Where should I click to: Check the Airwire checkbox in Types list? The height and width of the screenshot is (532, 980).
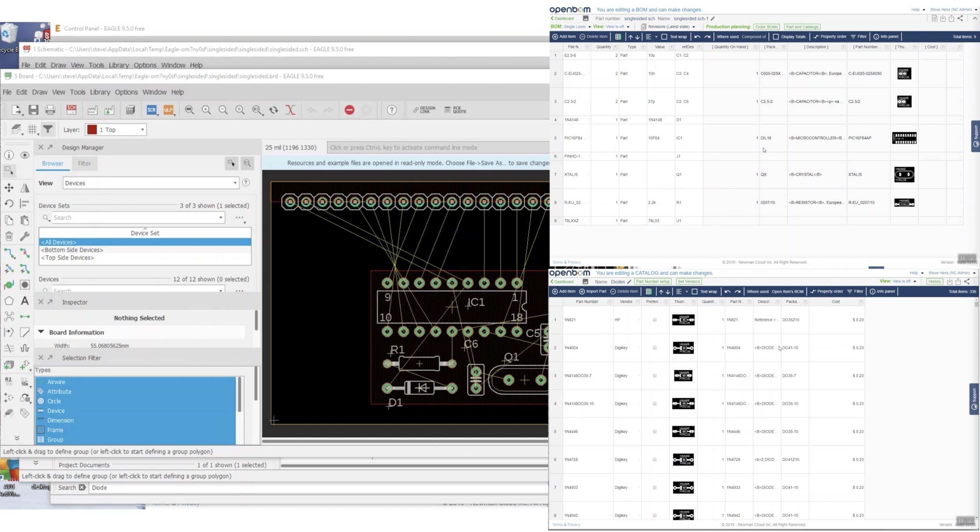tap(41, 381)
